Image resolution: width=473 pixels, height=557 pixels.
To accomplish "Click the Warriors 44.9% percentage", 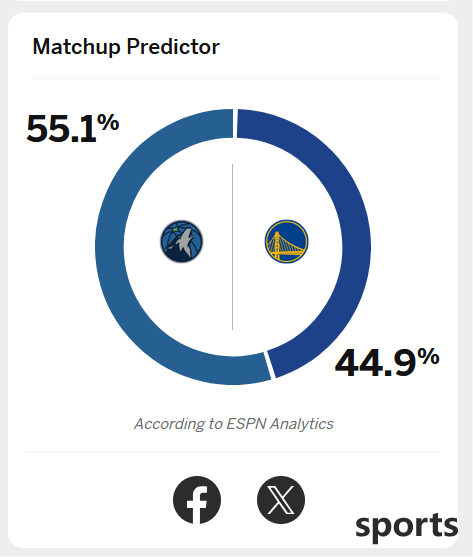I will coord(387,362).
